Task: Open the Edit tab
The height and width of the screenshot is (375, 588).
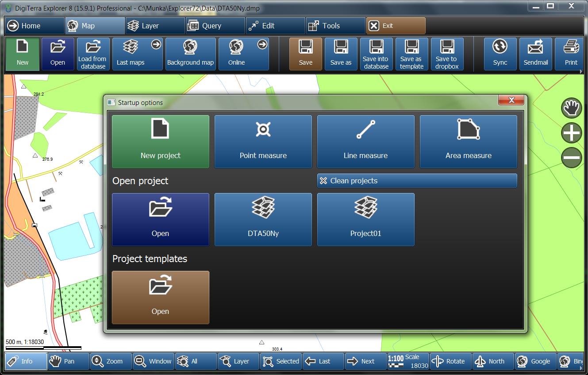Action: tap(276, 26)
